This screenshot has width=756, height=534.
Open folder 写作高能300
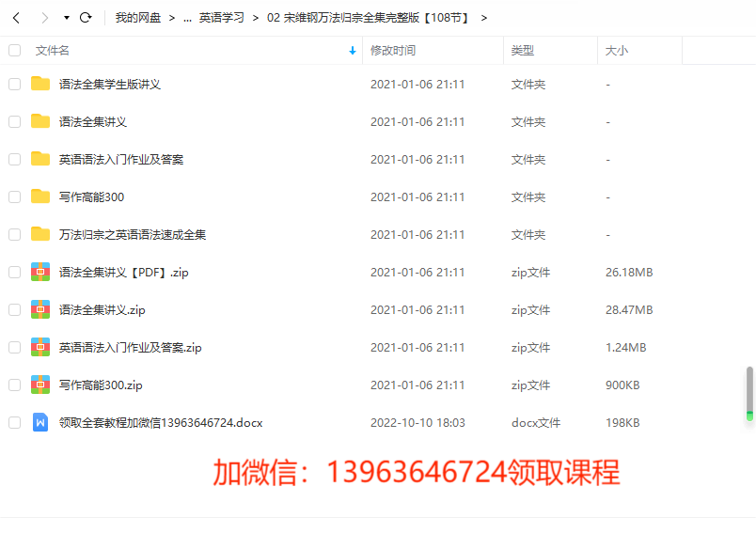click(91, 197)
